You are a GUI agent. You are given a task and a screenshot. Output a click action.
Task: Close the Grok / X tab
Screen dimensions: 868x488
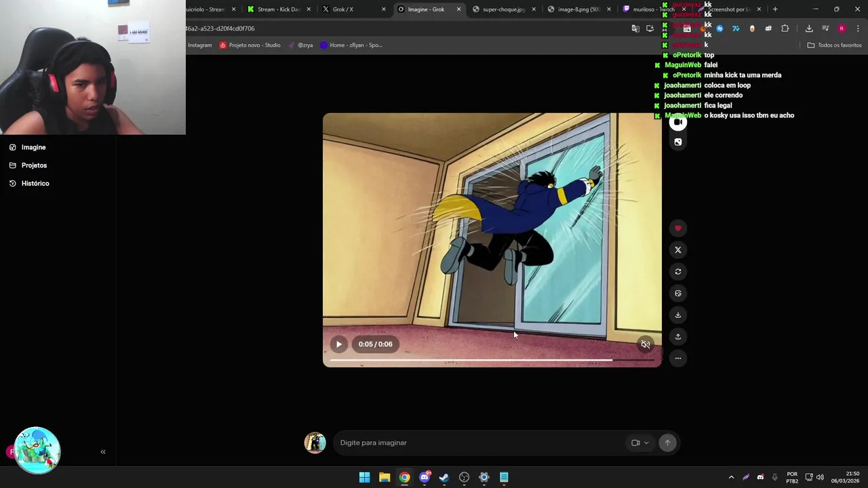pyautogui.click(x=383, y=9)
